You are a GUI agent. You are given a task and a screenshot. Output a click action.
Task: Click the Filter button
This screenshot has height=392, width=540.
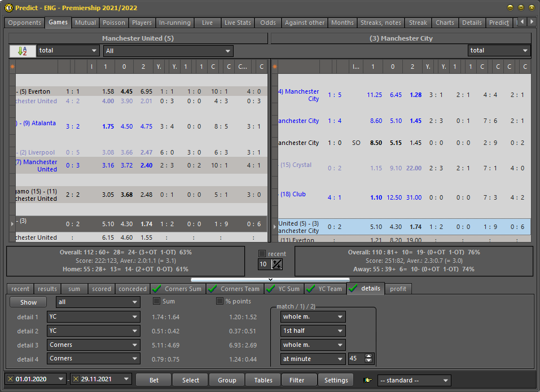[297, 380]
